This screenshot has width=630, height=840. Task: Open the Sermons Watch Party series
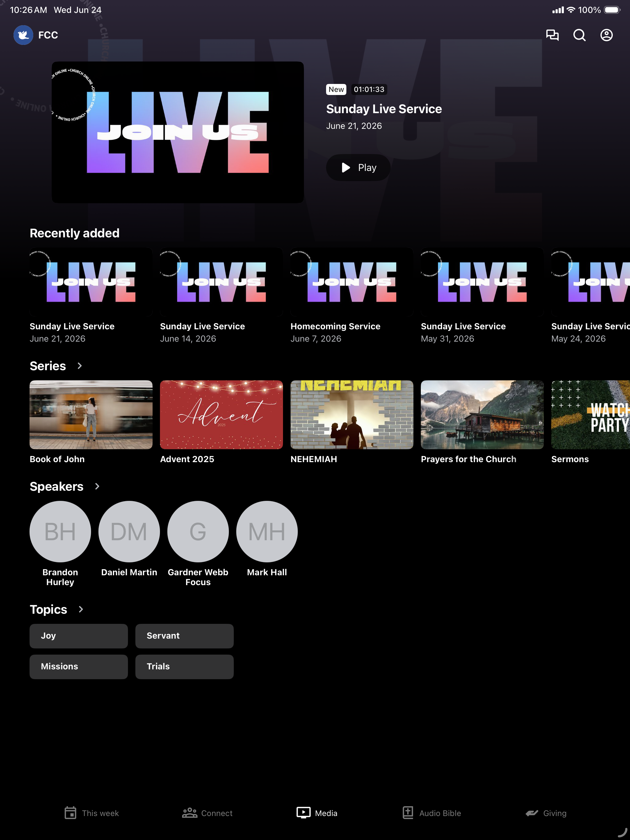point(591,415)
